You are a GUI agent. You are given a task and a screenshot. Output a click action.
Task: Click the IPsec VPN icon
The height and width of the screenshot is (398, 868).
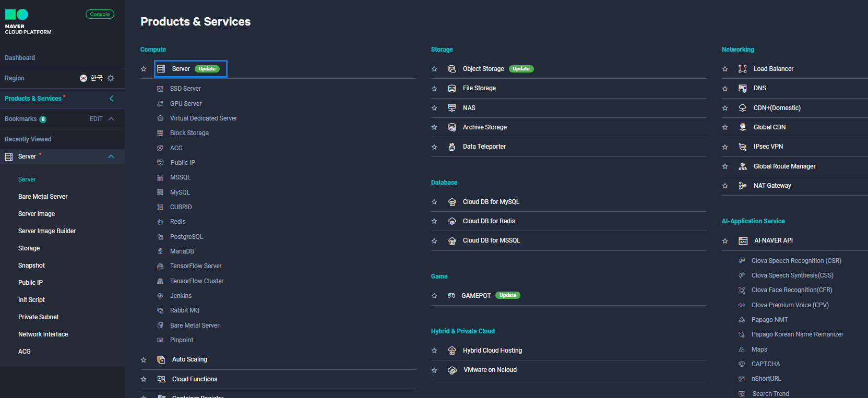pyautogui.click(x=743, y=147)
